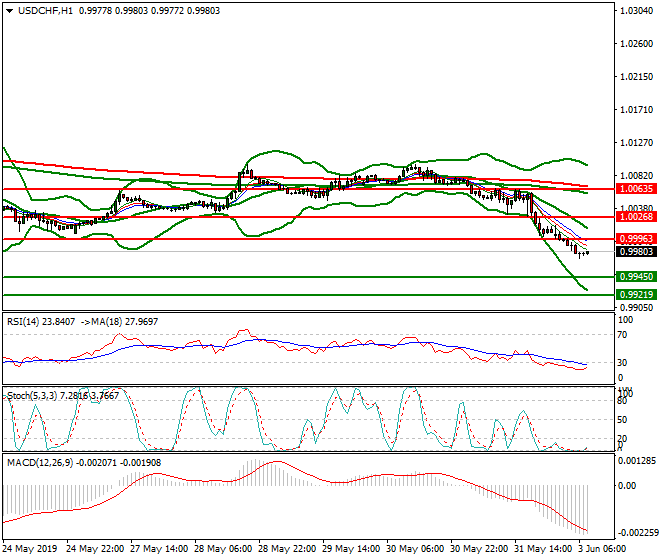Click the 30 May 06:00 time label
The width and height of the screenshot is (660, 560).
coord(415,549)
